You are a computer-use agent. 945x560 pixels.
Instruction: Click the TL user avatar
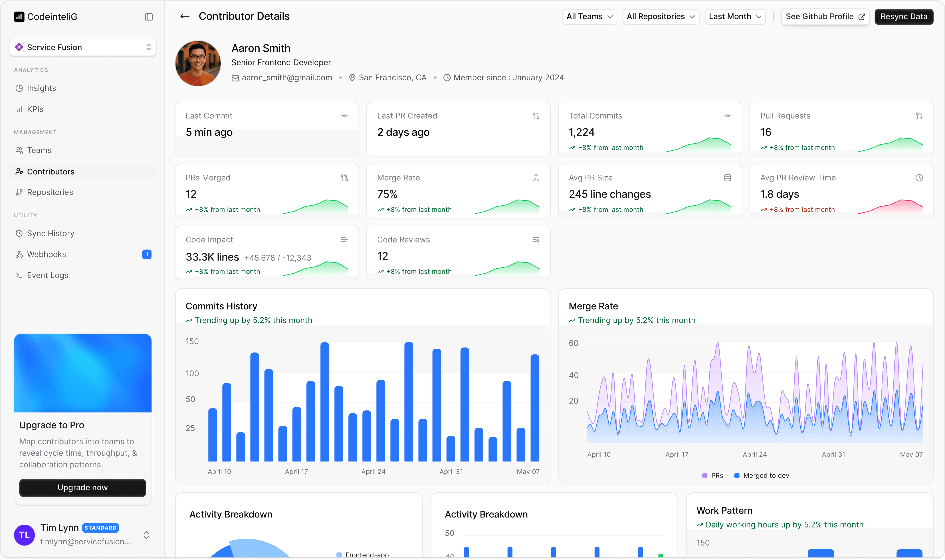[x=24, y=535]
